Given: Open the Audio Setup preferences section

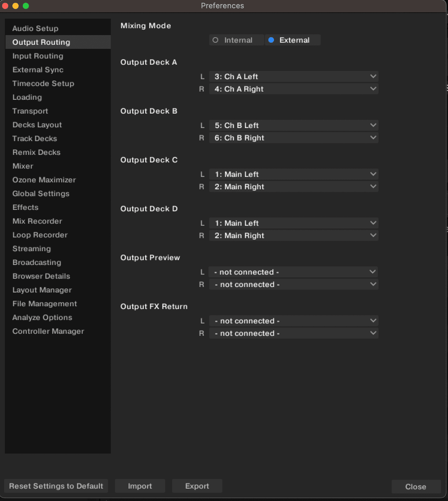Looking at the screenshot, I should point(35,28).
